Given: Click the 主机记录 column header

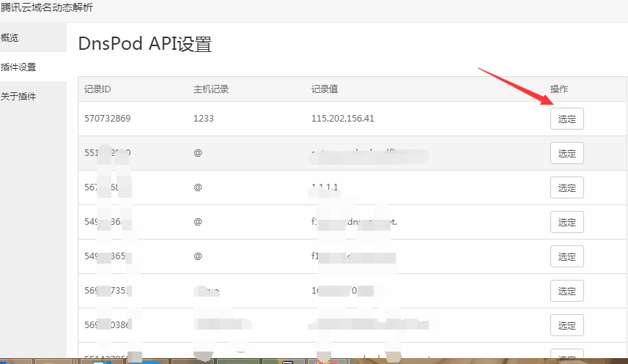Looking at the screenshot, I should click(x=210, y=89).
